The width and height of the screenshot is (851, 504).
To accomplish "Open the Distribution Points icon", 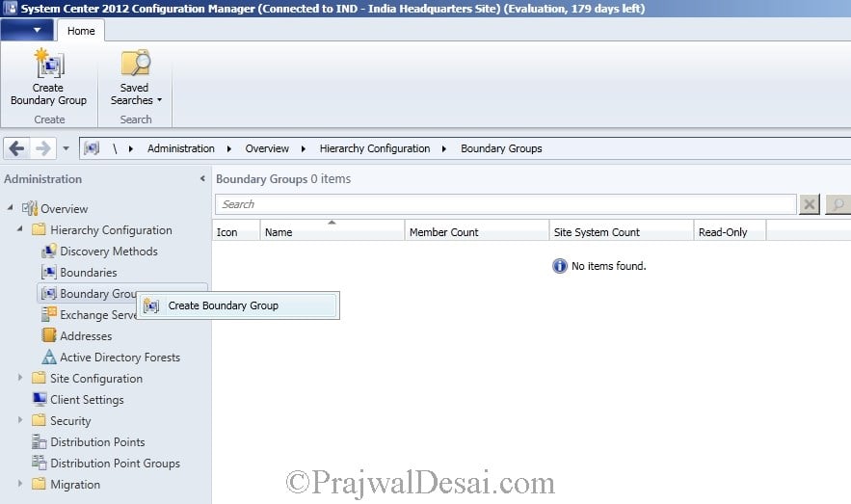I will (x=40, y=441).
